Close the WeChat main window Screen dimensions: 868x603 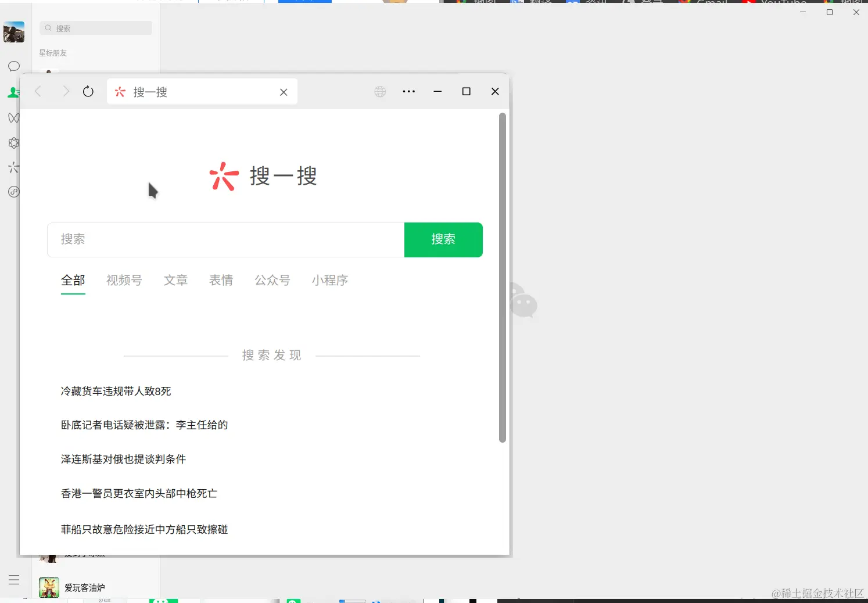tap(856, 12)
